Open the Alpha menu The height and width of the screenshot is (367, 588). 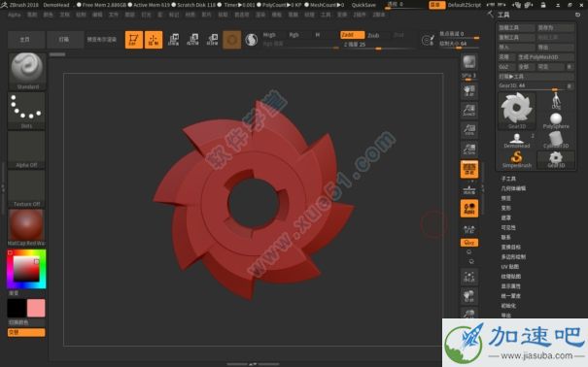pos(15,15)
